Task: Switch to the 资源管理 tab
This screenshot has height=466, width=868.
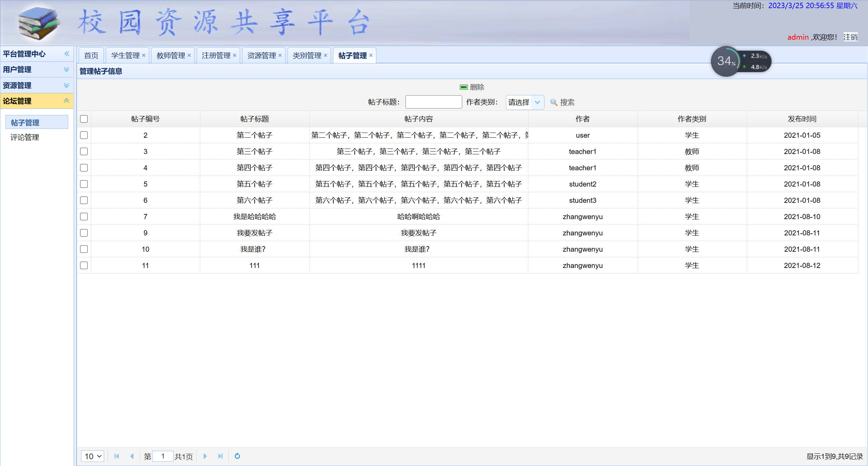Action: [261, 55]
